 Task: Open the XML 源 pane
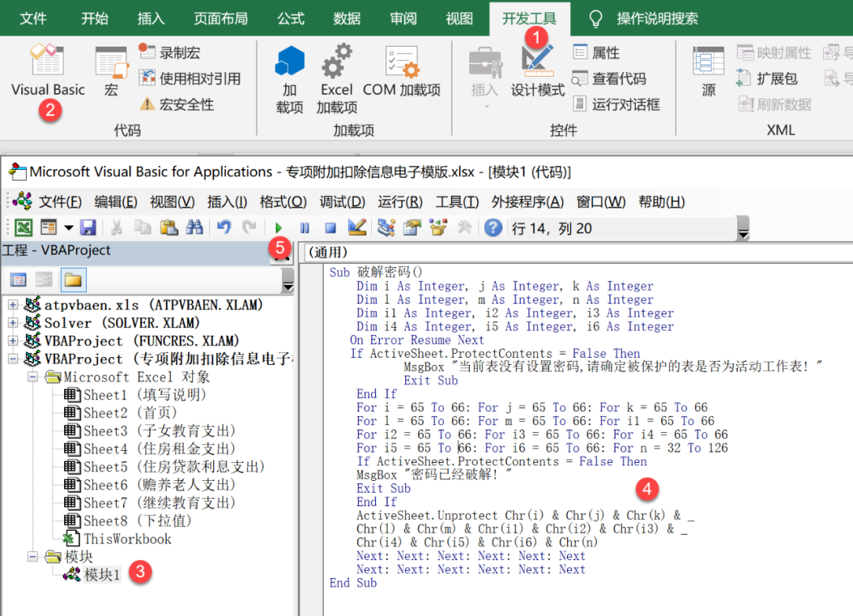coord(708,72)
